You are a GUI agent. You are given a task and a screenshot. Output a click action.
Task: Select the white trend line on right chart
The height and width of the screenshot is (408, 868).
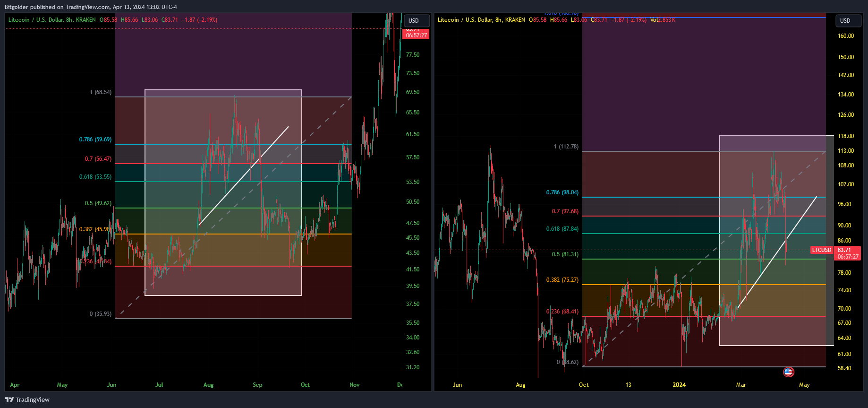tap(777, 253)
